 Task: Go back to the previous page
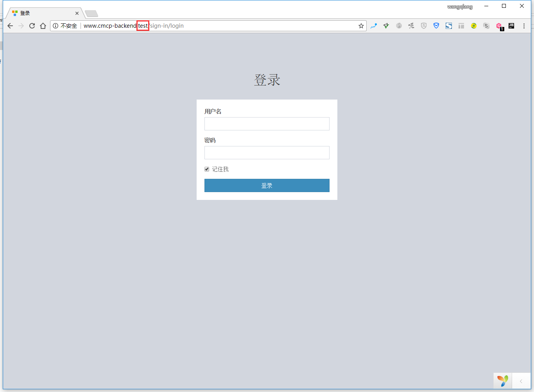[x=10, y=26]
